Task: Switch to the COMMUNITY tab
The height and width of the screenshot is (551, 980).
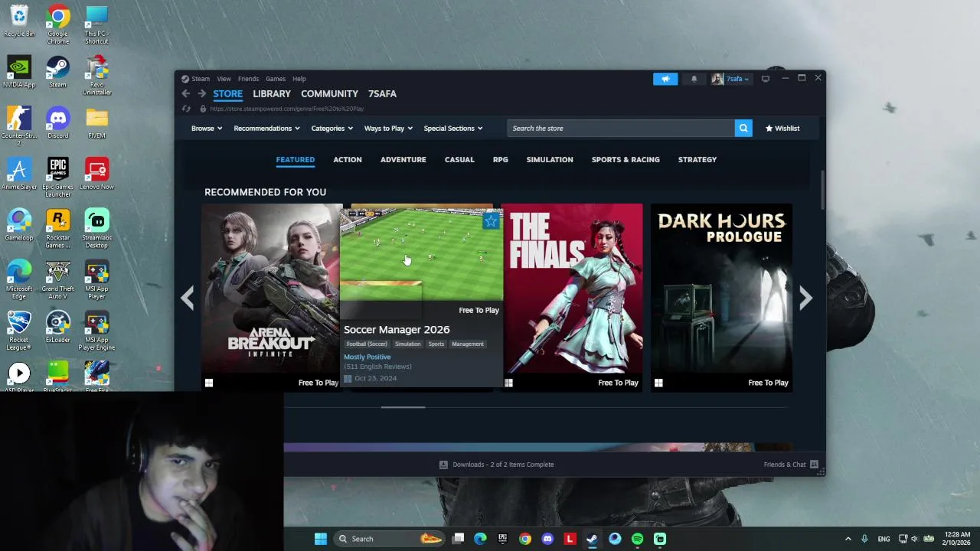Action: click(x=329, y=93)
